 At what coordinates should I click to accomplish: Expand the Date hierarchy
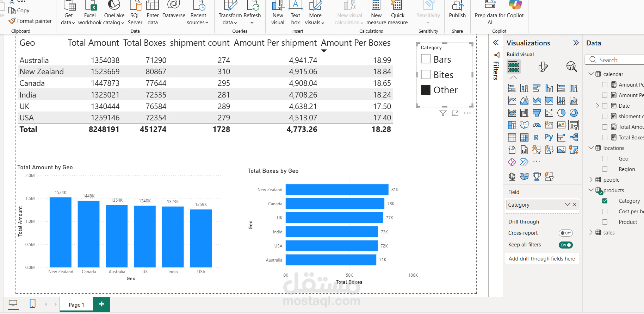coord(597,106)
